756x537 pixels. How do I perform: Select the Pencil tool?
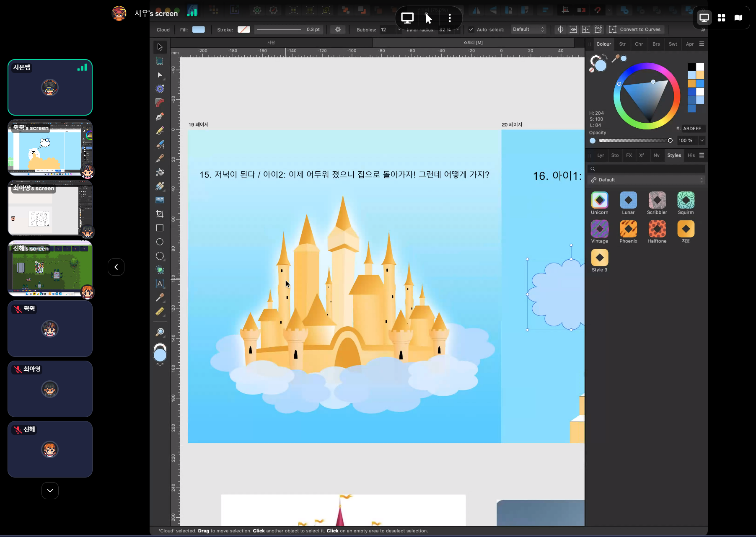[160, 131]
